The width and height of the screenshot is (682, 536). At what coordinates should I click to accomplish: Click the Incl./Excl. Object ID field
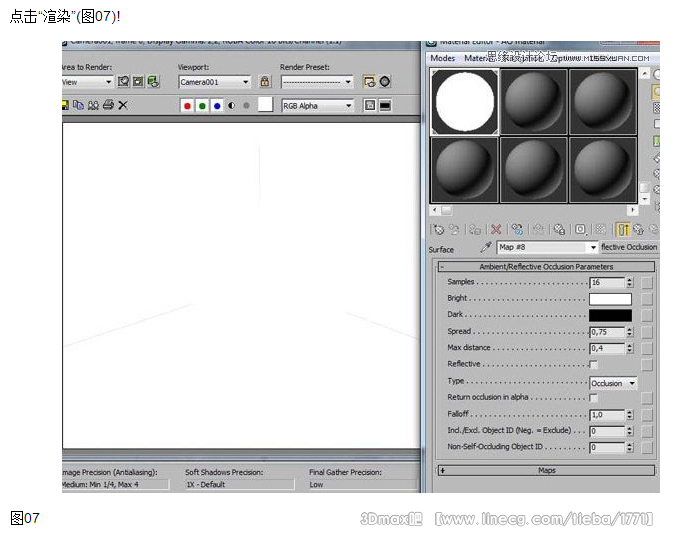(x=608, y=431)
